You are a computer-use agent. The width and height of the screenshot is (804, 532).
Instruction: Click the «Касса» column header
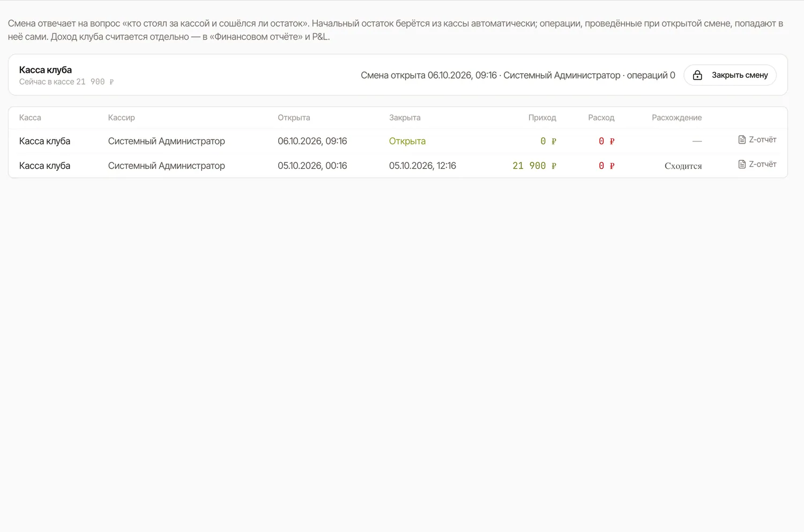click(x=30, y=118)
